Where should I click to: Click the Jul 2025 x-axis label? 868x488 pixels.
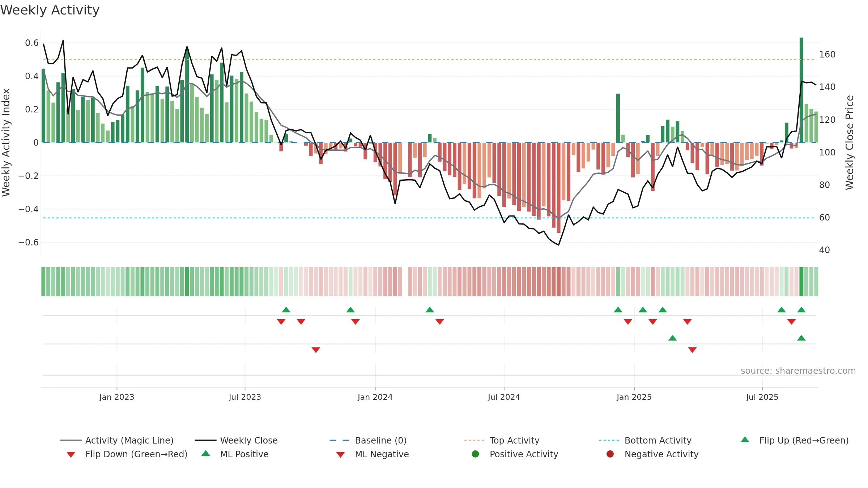(762, 397)
